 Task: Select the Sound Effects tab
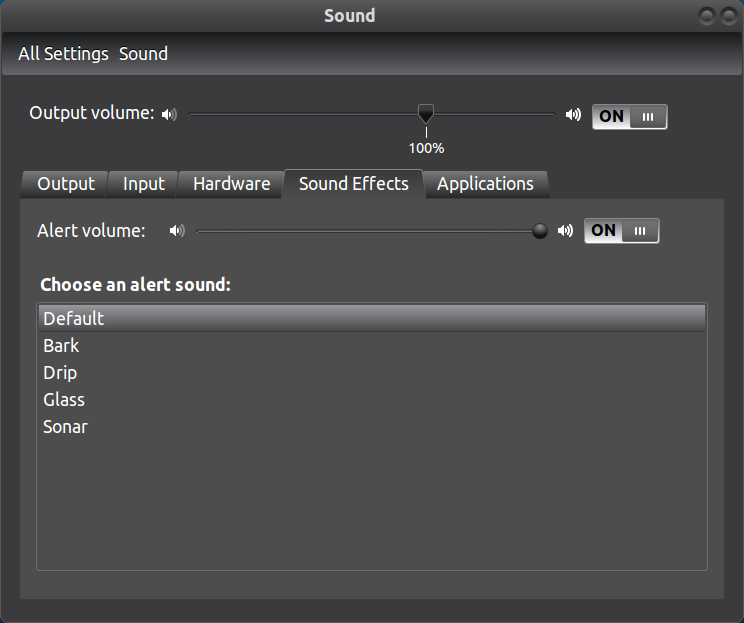point(353,184)
